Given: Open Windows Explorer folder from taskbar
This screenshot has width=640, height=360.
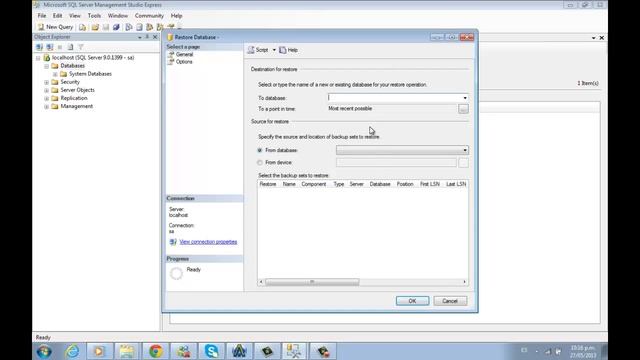Looking at the screenshot, I should (127, 351).
